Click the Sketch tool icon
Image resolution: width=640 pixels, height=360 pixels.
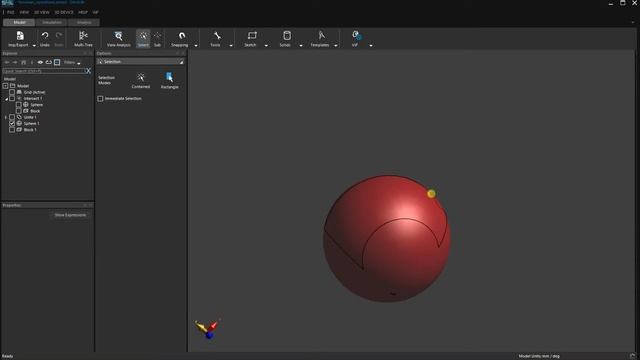[x=252, y=36]
